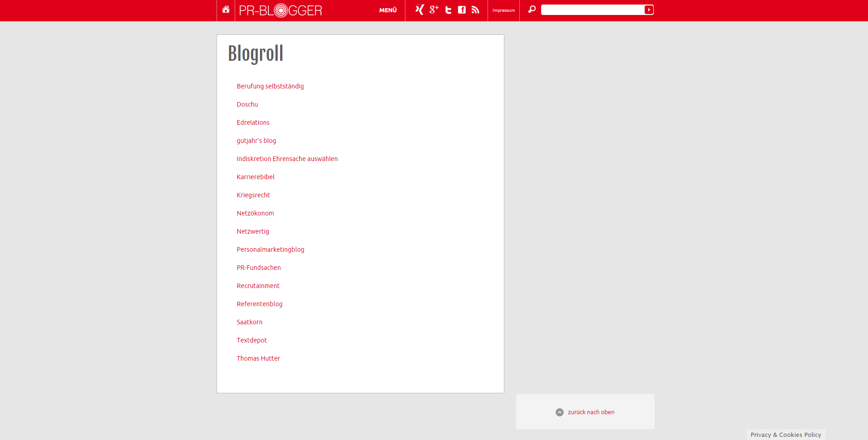
Task: Open the Kriegsrecht link
Action: pyautogui.click(x=253, y=195)
